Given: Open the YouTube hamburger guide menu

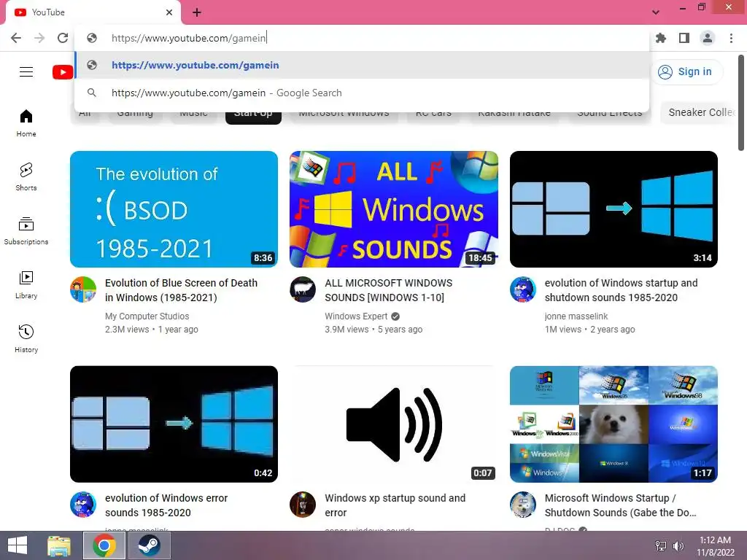Looking at the screenshot, I should [26, 72].
